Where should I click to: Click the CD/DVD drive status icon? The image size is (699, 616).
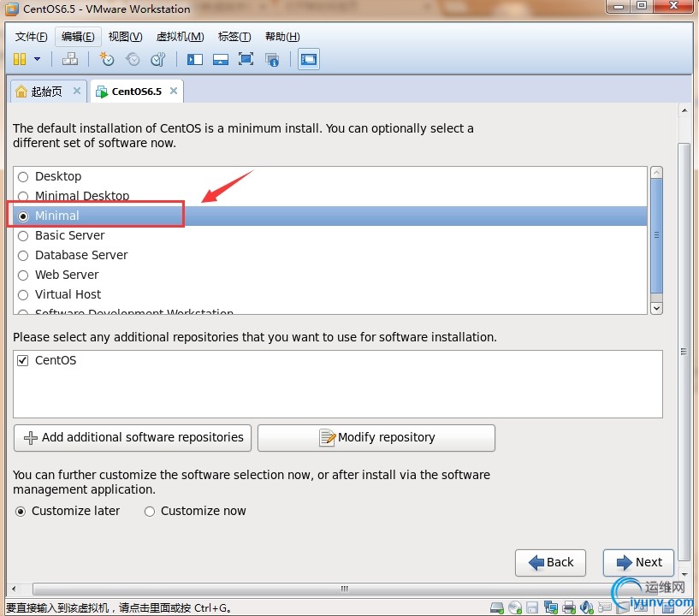[x=515, y=608]
